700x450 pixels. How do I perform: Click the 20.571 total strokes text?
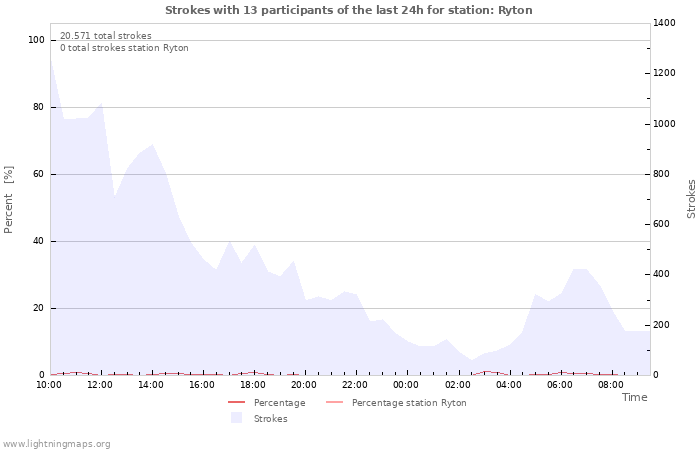click(106, 36)
